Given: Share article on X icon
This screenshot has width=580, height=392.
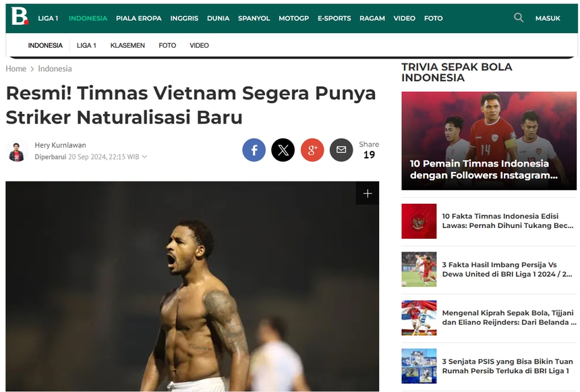Looking at the screenshot, I should coord(283,150).
